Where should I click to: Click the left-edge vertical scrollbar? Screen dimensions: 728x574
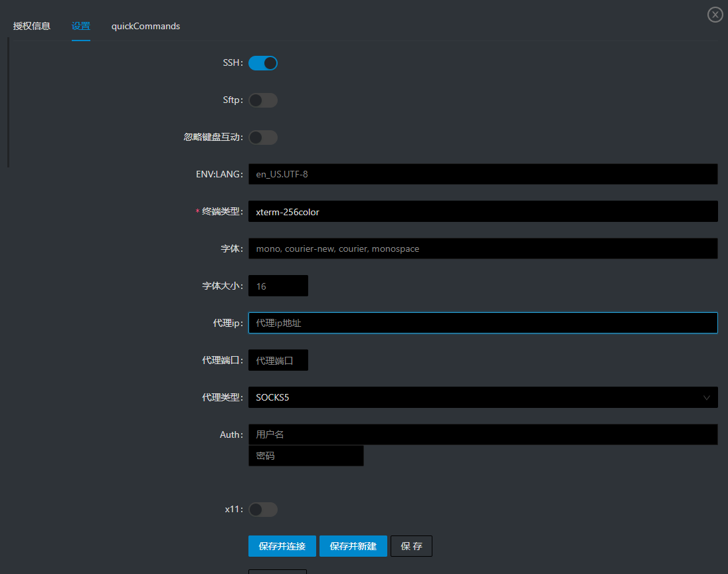pyautogui.click(x=9, y=102)
